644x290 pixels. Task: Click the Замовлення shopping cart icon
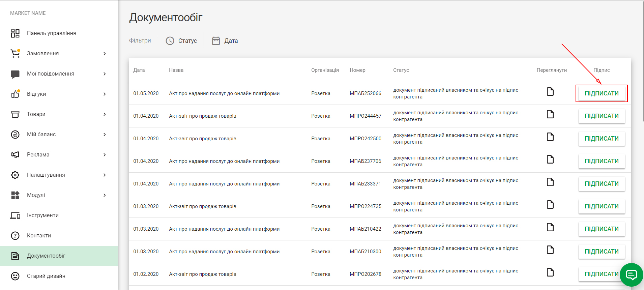pos(15,54)
